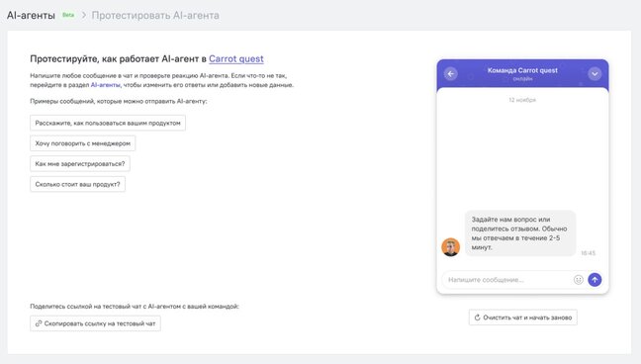The width and height of the screenshot is (641, 364).
Task: Select the Протестировать AI-агента breadcrumb
Action: pyautogui.click(x=155, y=15)
